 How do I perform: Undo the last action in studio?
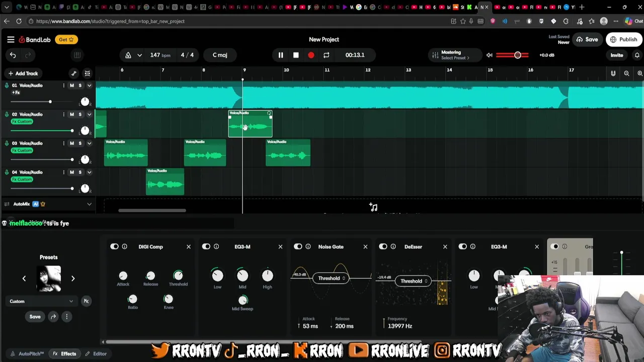tap(13, 55)
